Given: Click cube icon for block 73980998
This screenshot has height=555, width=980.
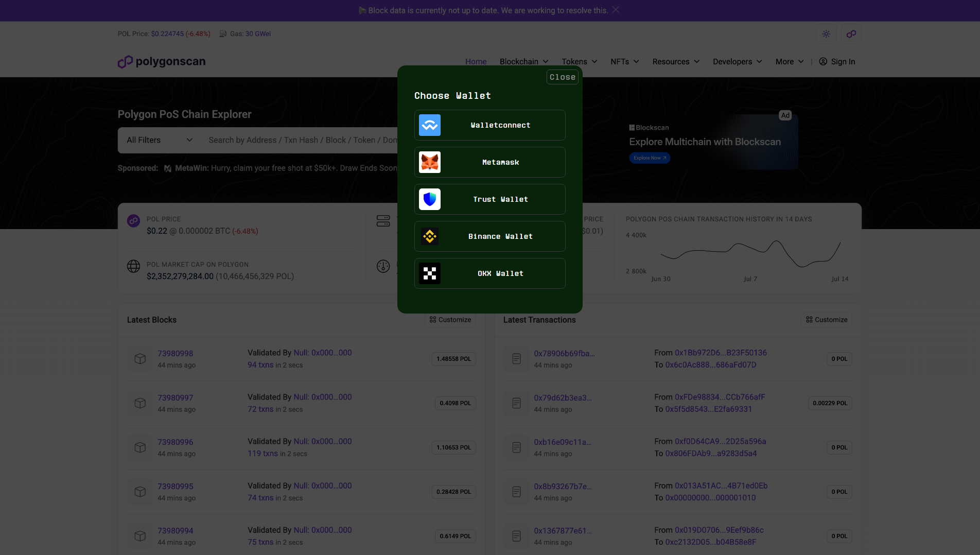Looking at the screenshot, I should click(x=140, y=359).
